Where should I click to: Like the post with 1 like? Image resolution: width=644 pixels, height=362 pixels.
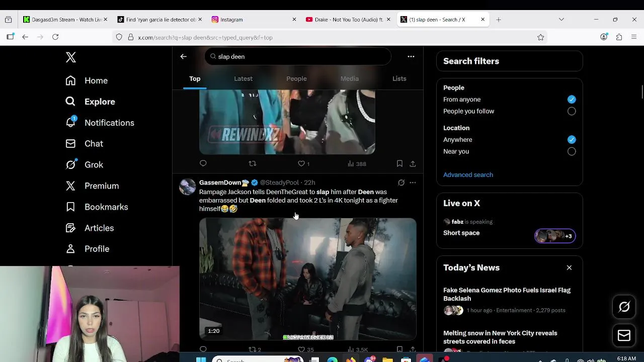pos(303,163)
